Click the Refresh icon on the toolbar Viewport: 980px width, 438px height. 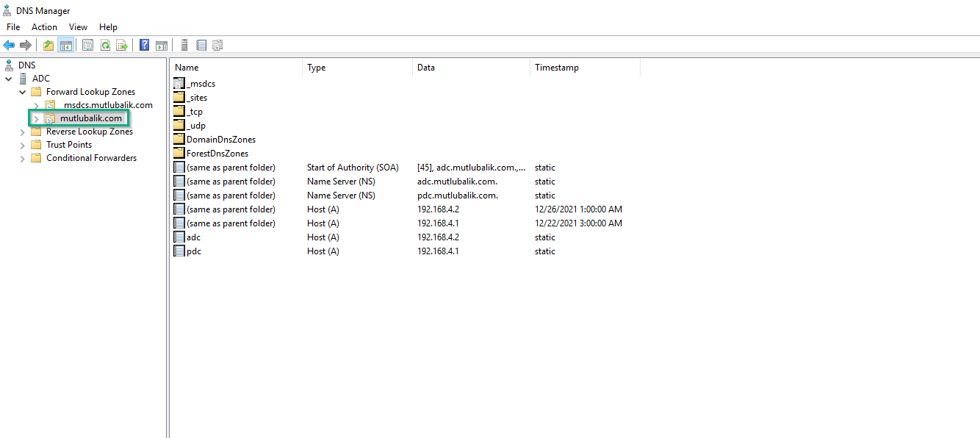point(105,45)
